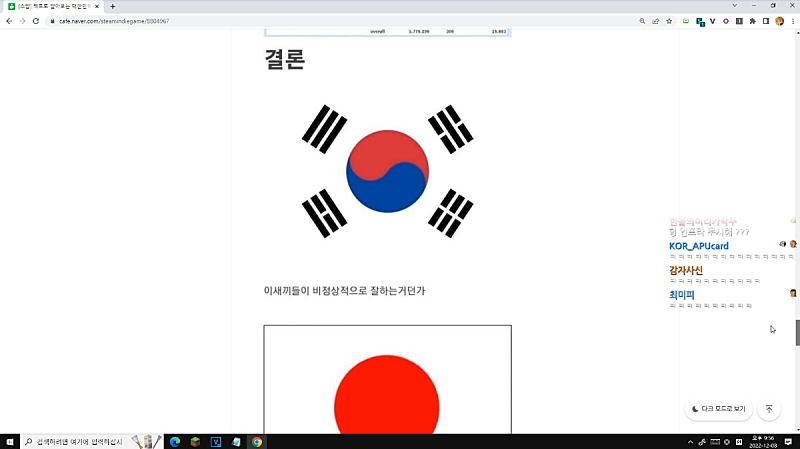Viewport: 800px width, 449px height.
Task: Toggle dark mode with 다크 모드로 보기
Action: pos(718,409)
